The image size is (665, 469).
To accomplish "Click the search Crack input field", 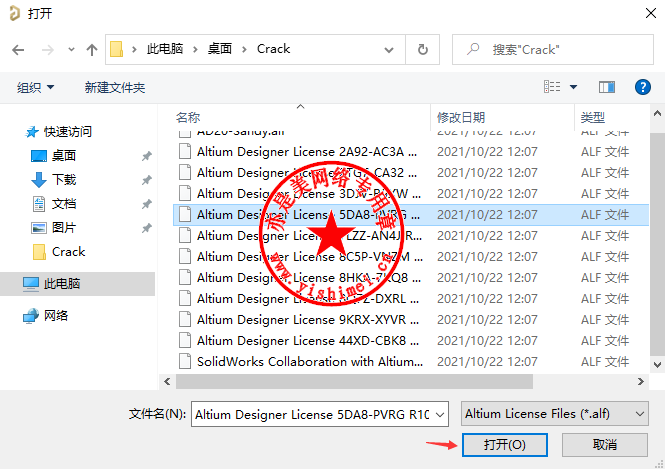I will pyautogui.click(x=553, y=50).
